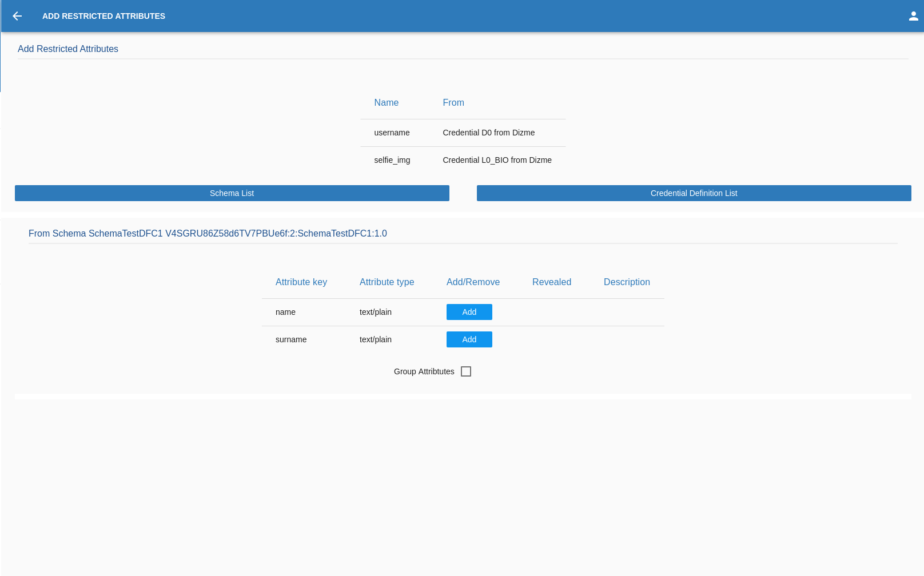Click text/plain type in the surname row

coord(376,339)
